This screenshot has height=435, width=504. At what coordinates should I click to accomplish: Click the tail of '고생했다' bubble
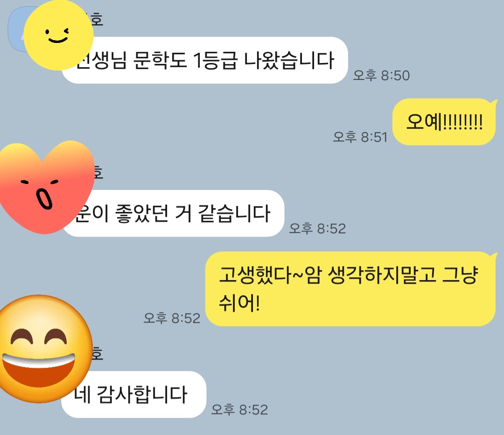[x=494, y=256]
